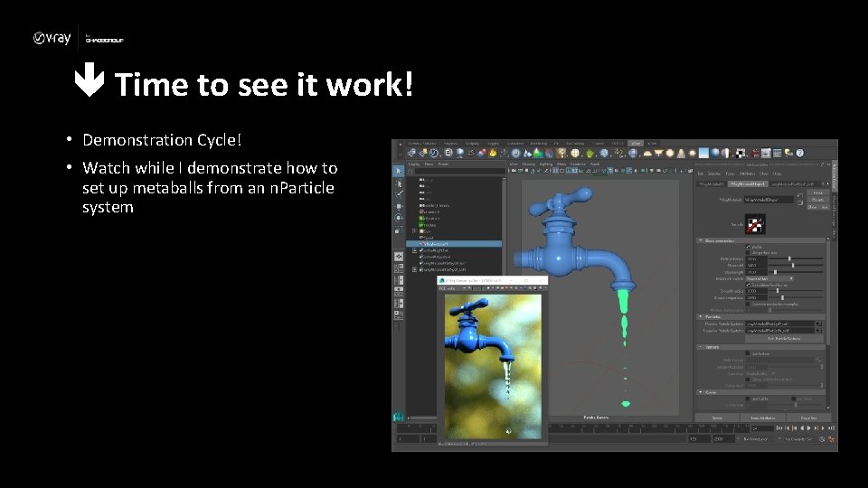
Task: Enable the Use texture checkbox
Action: point(748,353)
